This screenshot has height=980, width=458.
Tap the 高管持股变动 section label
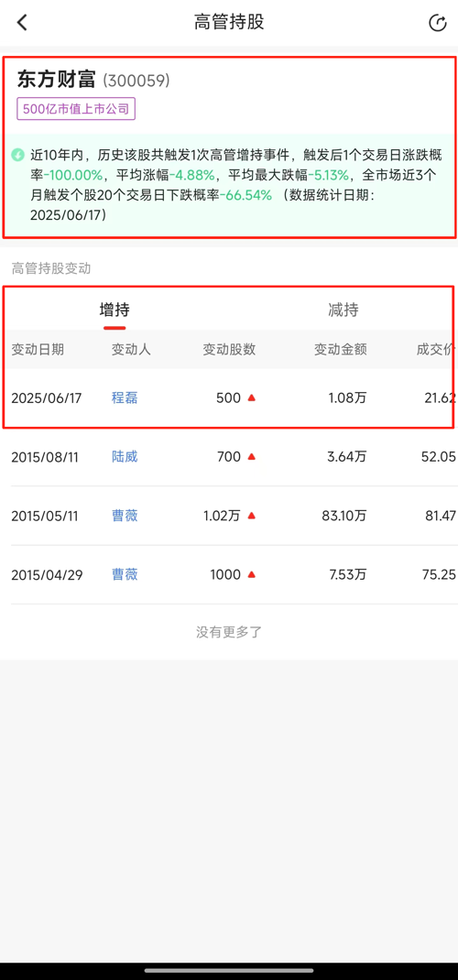(x=51, y=268)
